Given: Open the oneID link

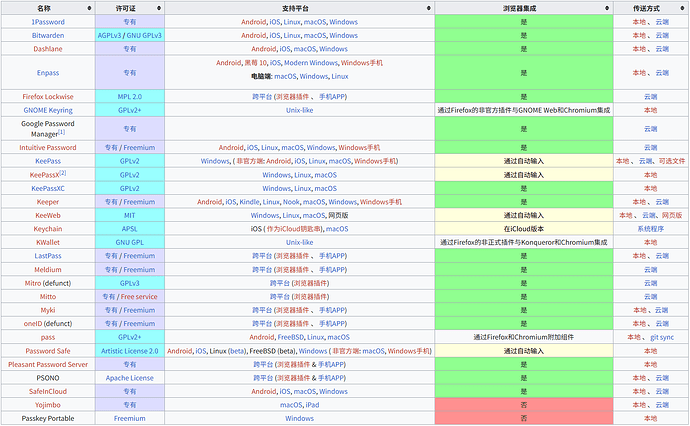Looking at the screenshot, I should [x=33, y=324].
